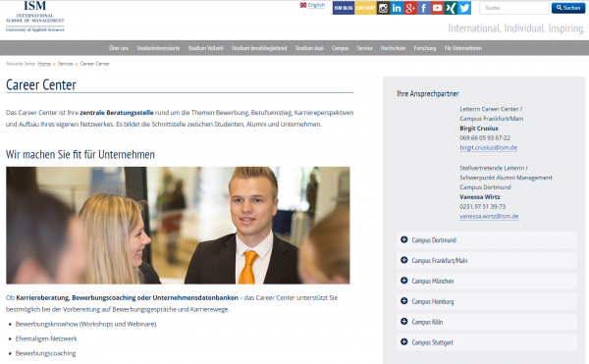Visit the Facebook page icon

[424, 8]
